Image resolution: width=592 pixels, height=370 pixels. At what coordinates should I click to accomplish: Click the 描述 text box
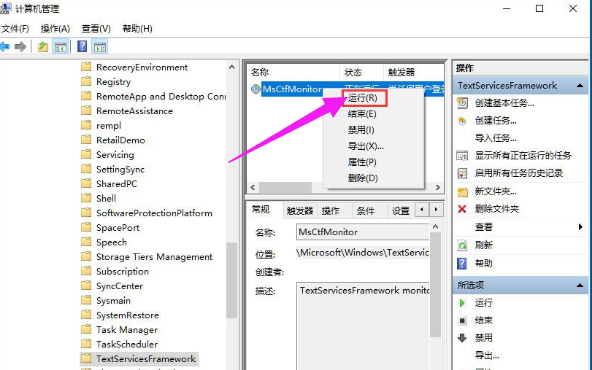click(363, 326)
